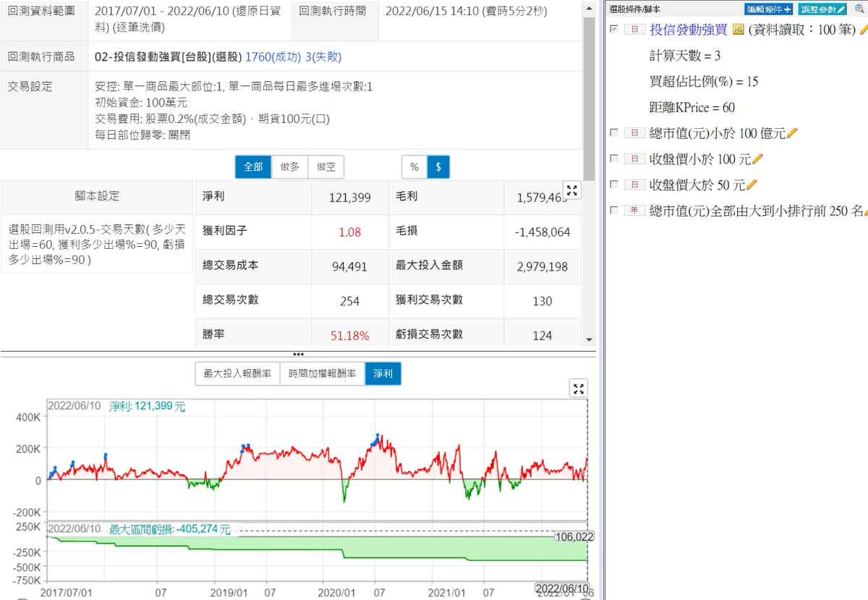868x600 pixels.
Task: Select the 時間加權報酬率 chart tab
Action: [322, 374]
